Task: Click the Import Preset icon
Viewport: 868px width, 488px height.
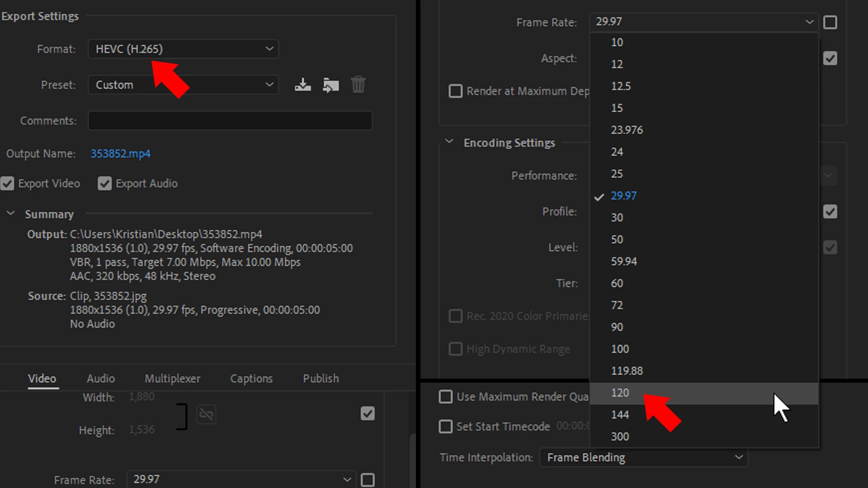Action: 330,84
